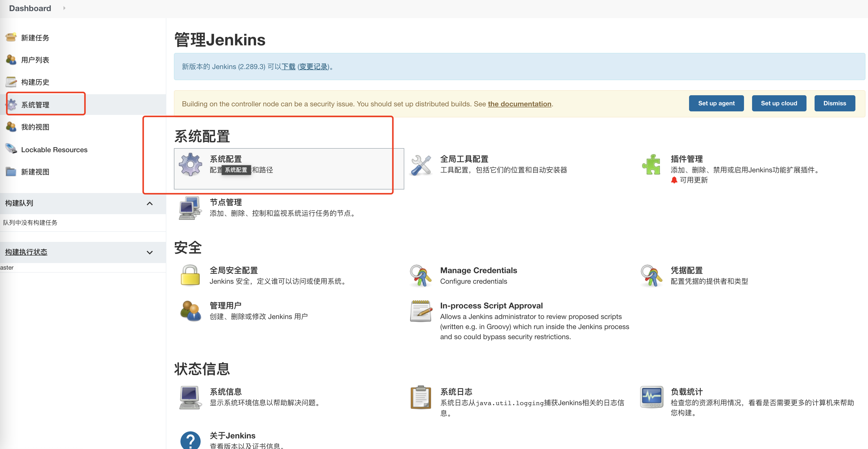Open the 管理用户 title link
This screenshot has height=449, width=868.
pos(225,306)
